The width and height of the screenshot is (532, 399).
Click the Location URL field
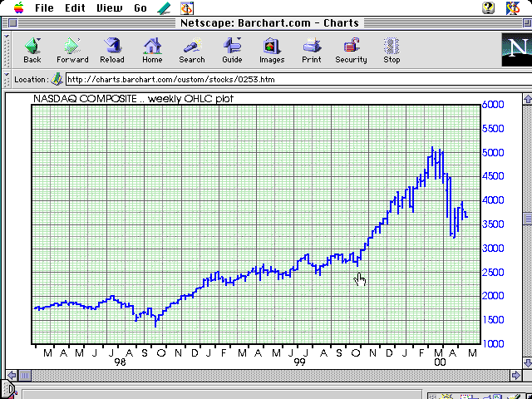(x=298, y=80)
